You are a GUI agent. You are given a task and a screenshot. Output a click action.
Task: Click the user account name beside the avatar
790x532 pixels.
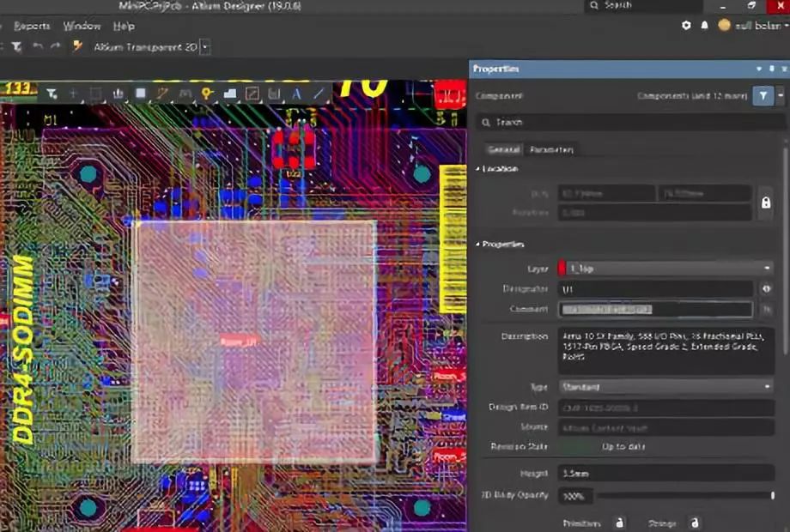tap(757, 25)
